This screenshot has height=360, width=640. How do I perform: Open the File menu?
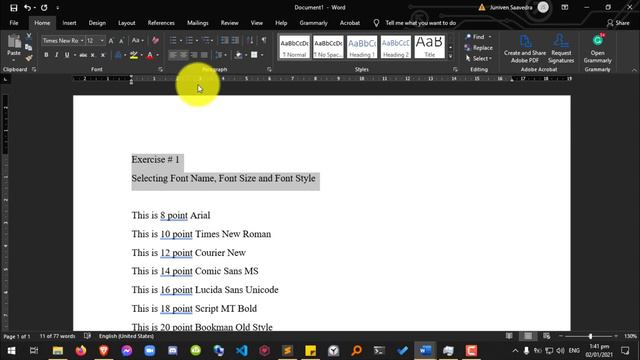click(14, 23)
